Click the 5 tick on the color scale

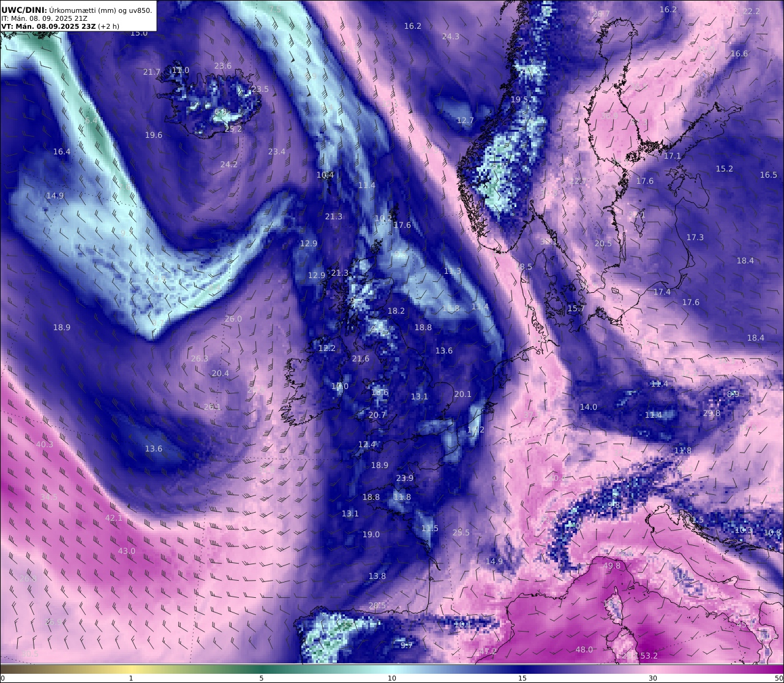pos(262,678)
